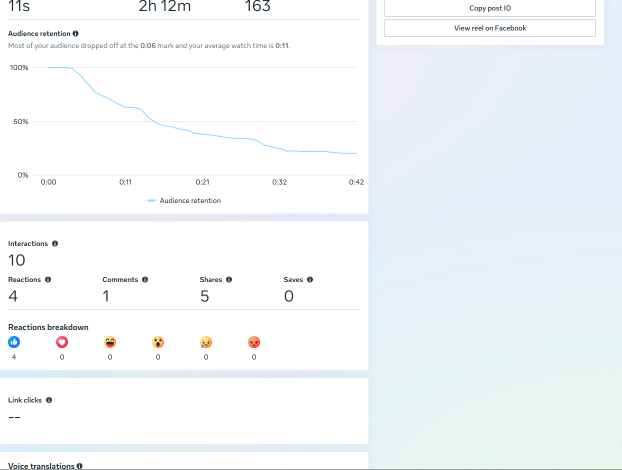The image size is (622, 470).
Task: Click the 0:11 axis label on chart
Action: click(125, 182)
